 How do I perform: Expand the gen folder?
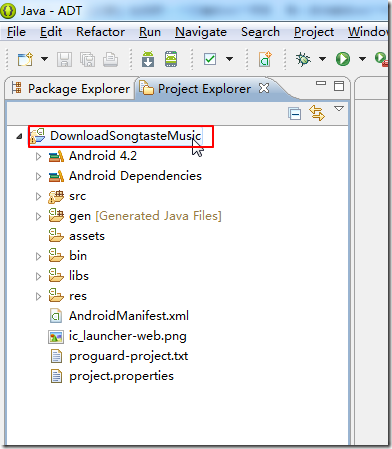[38, 216]
